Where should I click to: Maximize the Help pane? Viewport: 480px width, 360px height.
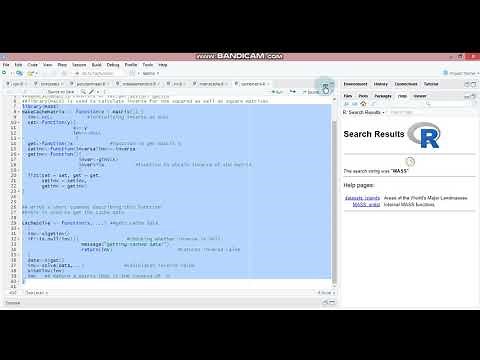click(x=474, y=96)
